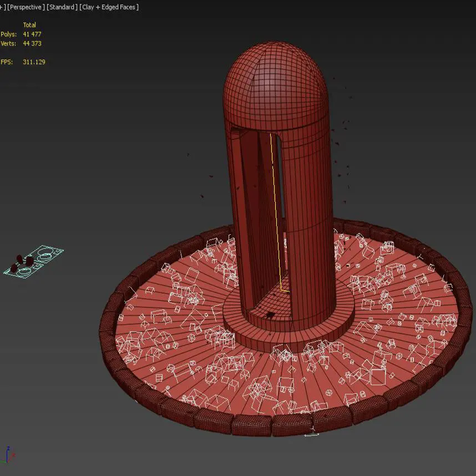Click the Total statistics header
This screenshot has height=476, width=476.
click(x=29, y=25)
